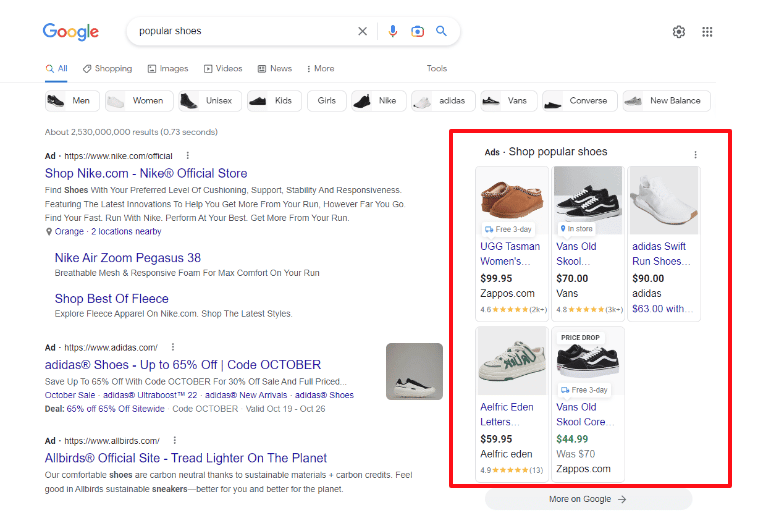The width and height of the screenshot is (758, 520).
Task: Switch to the News tab
Action: 275,69
